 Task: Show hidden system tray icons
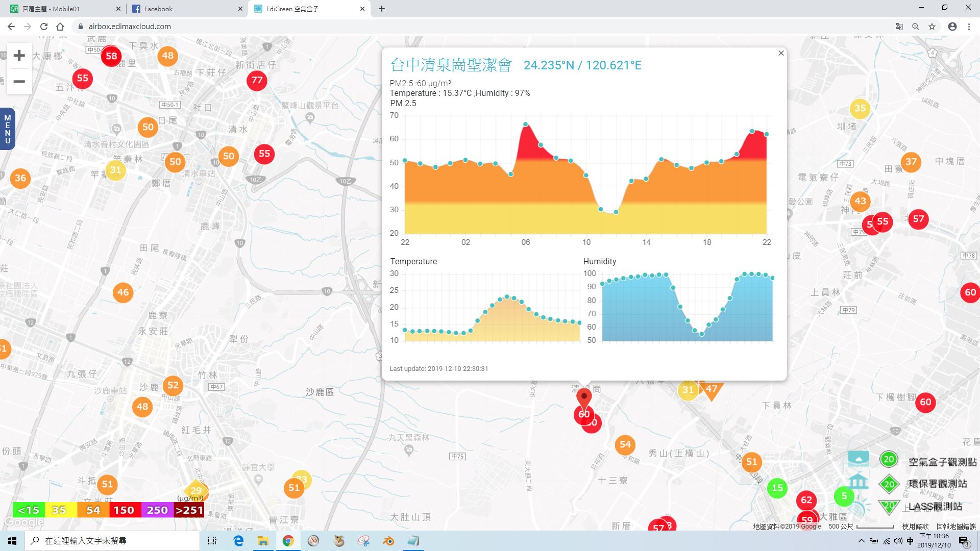pyautogui.click(x=862, y=541)
